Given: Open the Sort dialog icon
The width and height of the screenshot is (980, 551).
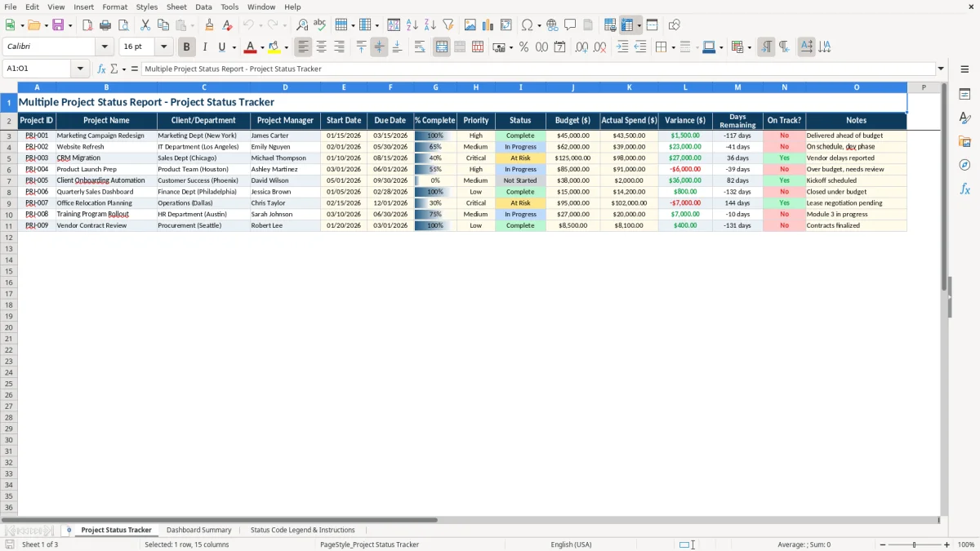Looking at the screenshot, I should pyautogui.click(x=394, y=25).
